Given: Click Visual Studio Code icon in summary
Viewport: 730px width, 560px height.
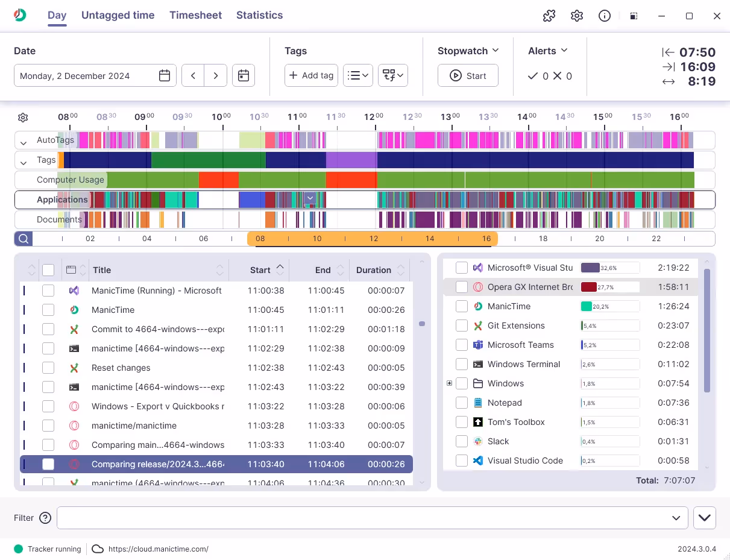Looking at the screenshot, I should 478,461.
